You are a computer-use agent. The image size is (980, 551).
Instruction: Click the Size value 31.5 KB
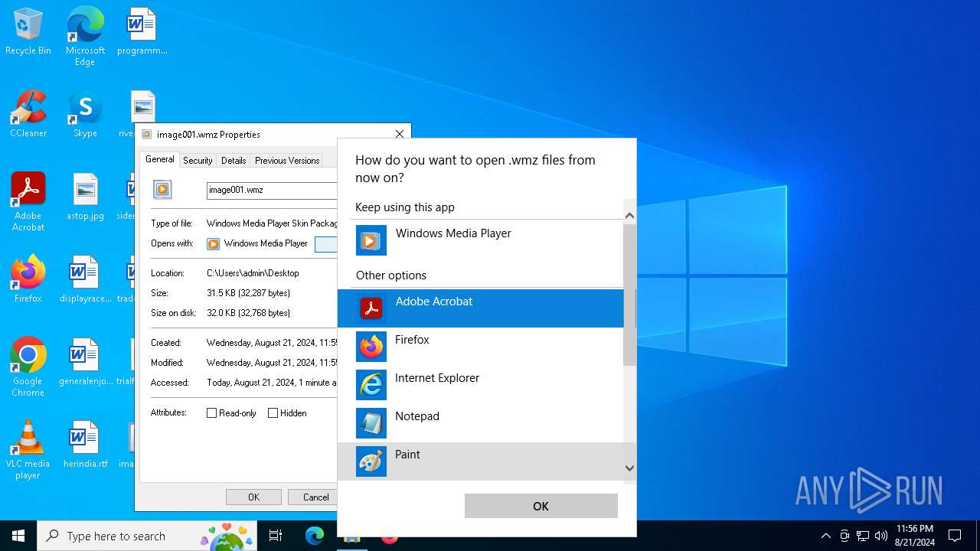pos(248,293)
